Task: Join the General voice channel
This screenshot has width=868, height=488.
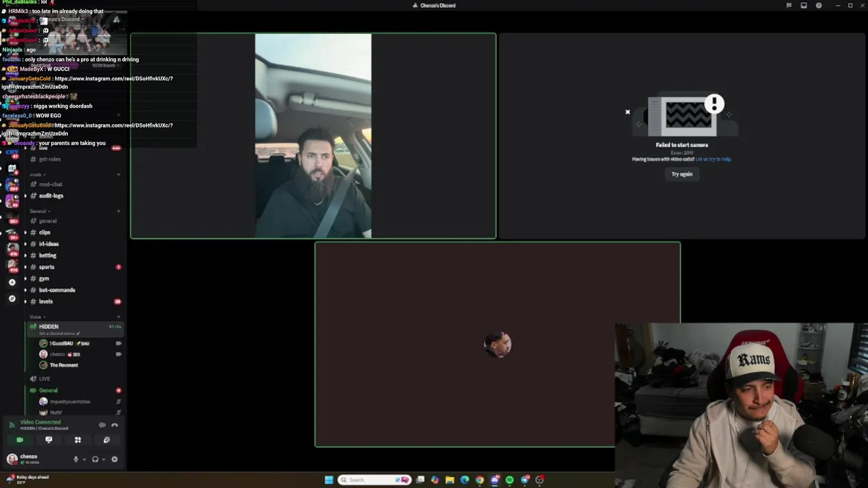Action: tap(75, 390)
